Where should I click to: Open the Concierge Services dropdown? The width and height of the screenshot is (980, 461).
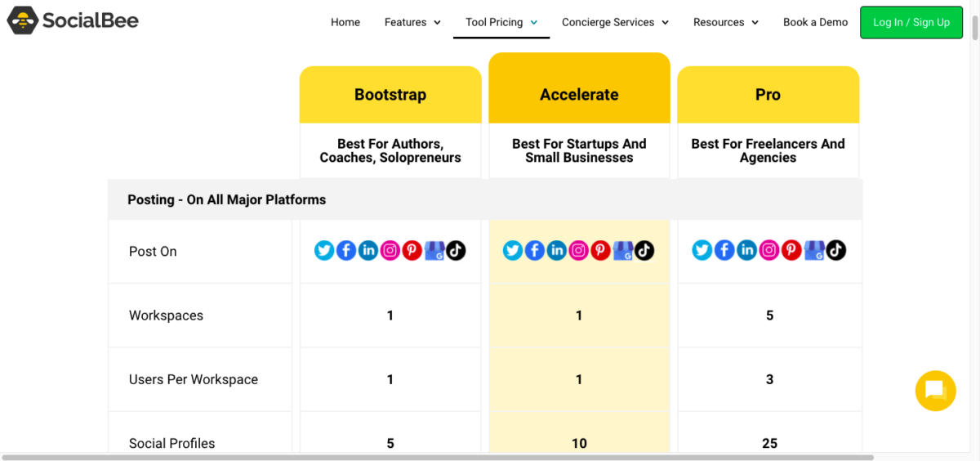(615, 22)
